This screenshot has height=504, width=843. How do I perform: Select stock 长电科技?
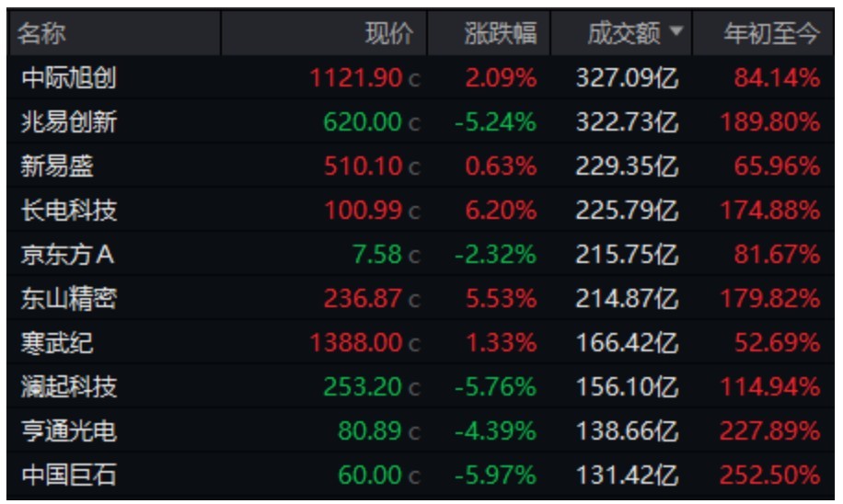point(69,210)
